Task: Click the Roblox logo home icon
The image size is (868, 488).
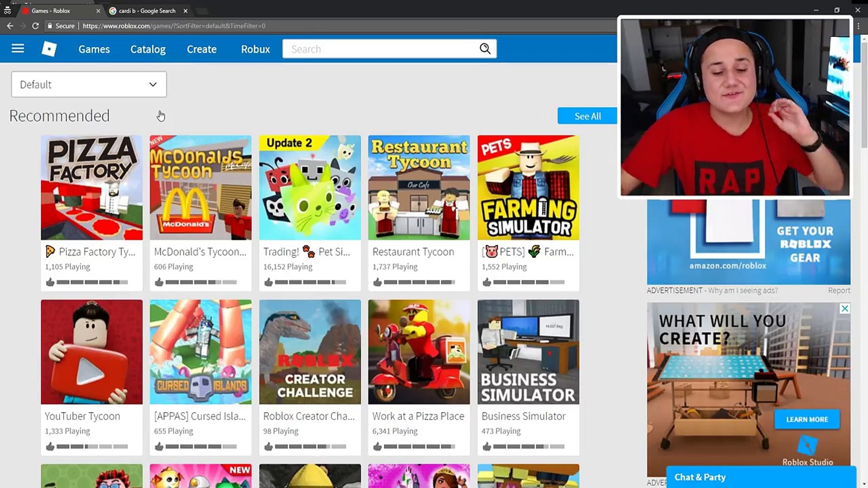Action: [x=49, y=48]
